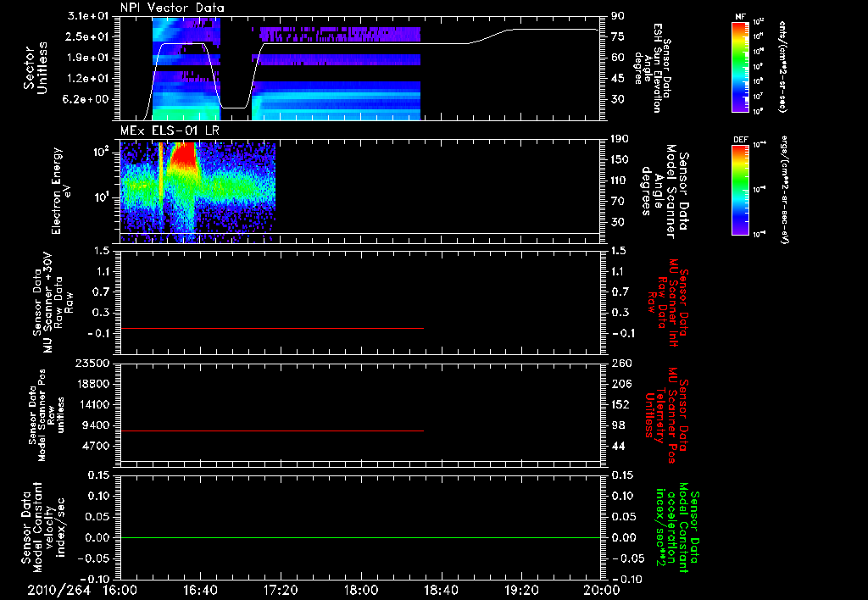Click the '17:20' time axis label
The width and height of the screenshot is (868, 600).
[x=281, y=590]
